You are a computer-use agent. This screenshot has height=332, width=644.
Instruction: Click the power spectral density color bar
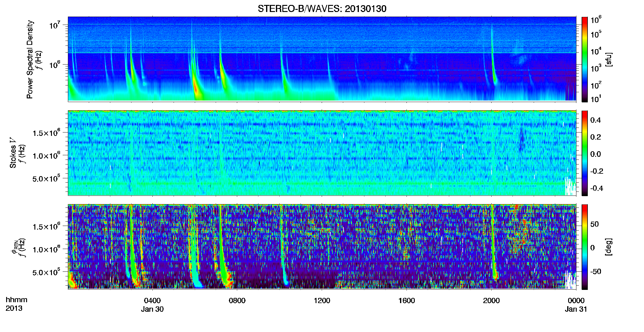click(x=585, y=59)
